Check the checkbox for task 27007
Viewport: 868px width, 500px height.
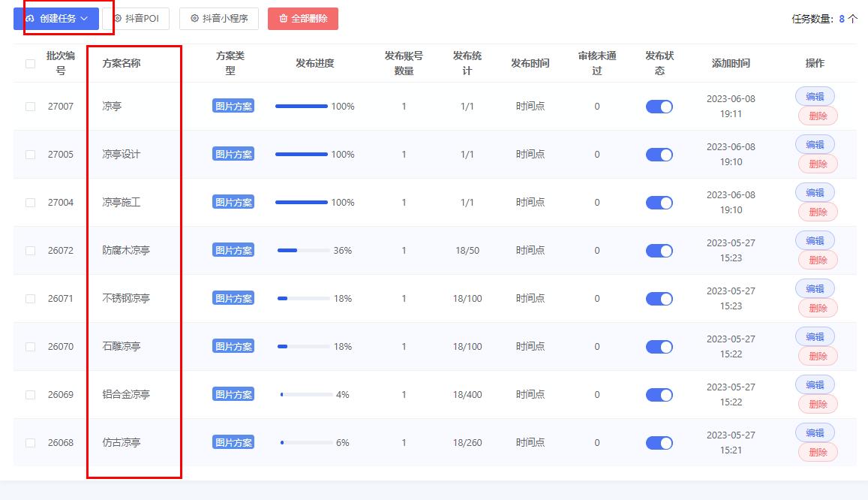click(x=30, y=106)
